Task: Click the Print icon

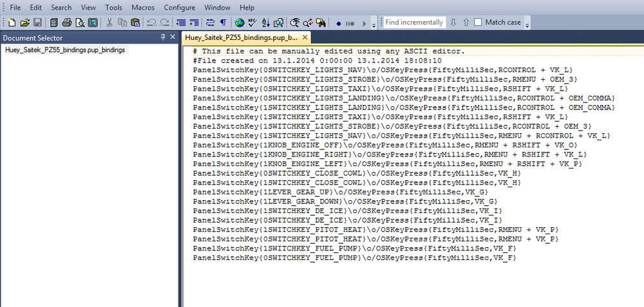Action: (67, 23)
